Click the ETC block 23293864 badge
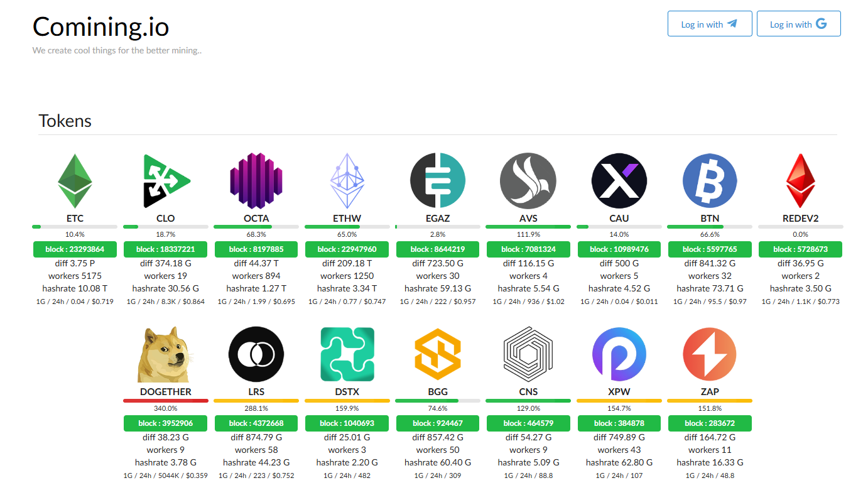The image size is (868, 500). [x=75, y=249]
